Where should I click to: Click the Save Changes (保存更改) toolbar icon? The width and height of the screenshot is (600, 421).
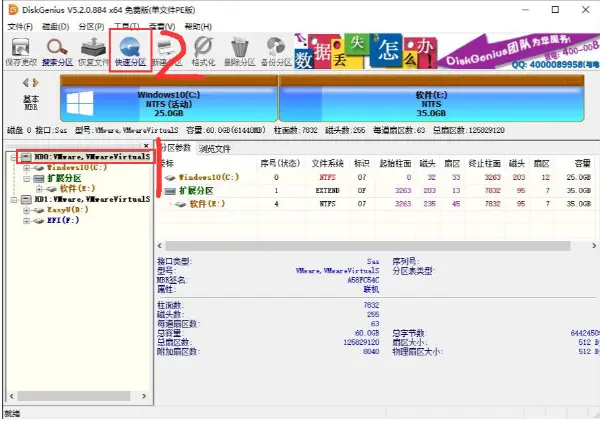pyautogui.click(x=21, y=48)
